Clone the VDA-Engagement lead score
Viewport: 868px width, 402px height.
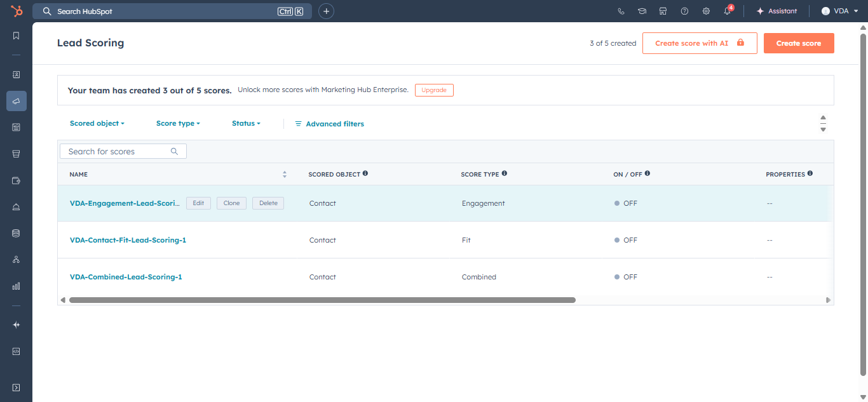(x=231, y=203)
